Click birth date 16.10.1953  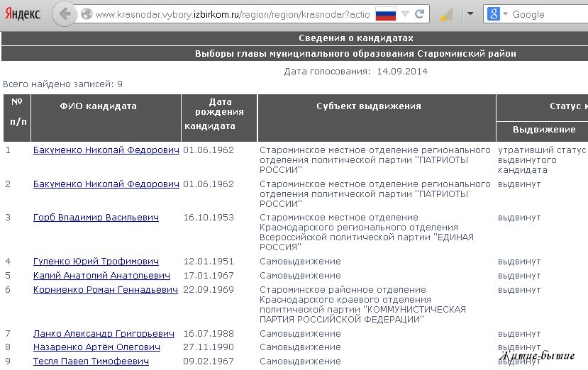click(209, 218)
